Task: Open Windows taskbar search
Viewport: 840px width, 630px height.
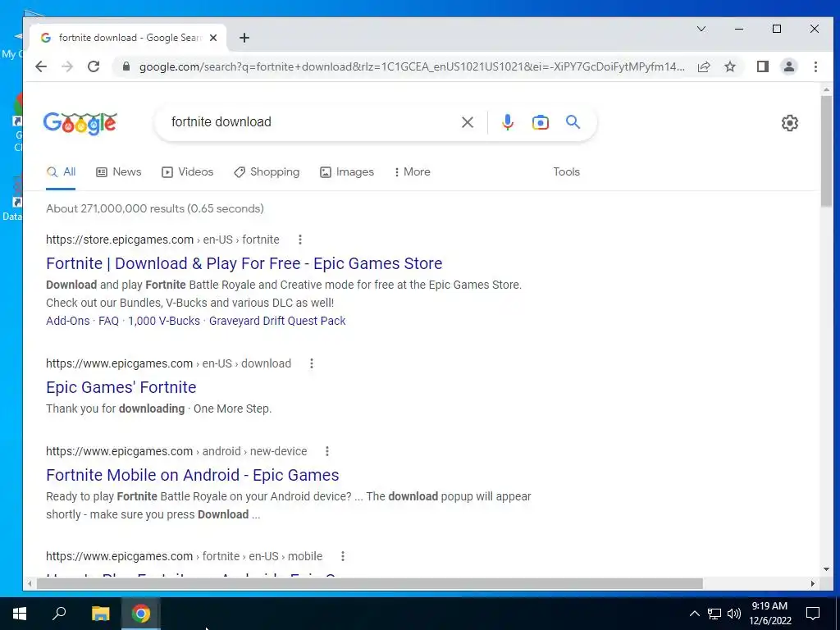Action: tap(59, 614)
